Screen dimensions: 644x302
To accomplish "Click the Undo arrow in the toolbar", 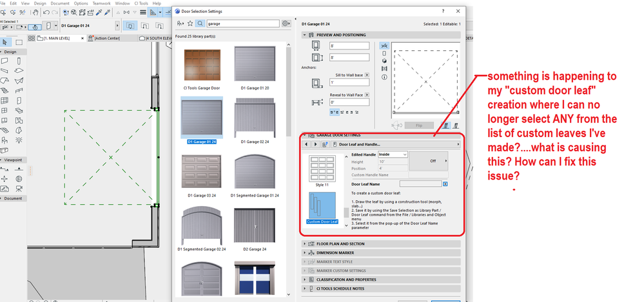I will click(x=46, y=13).
